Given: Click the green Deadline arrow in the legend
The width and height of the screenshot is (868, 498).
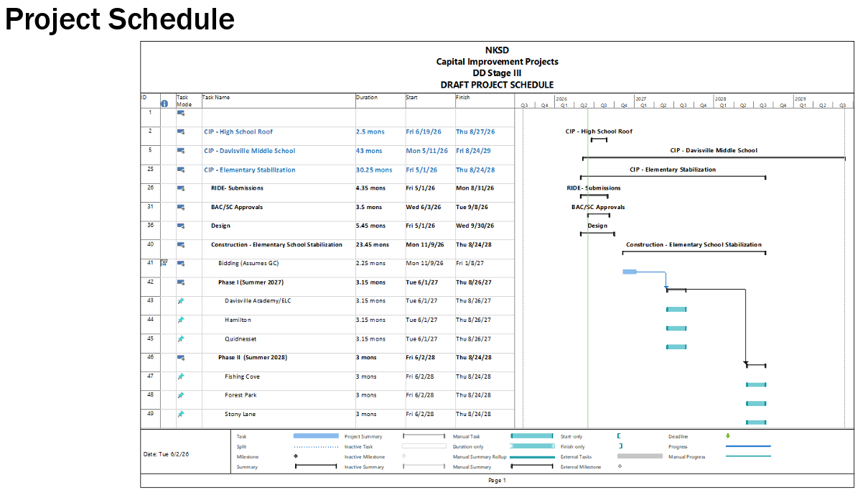Looking at the screenshot, I should [x=728, y=435].
